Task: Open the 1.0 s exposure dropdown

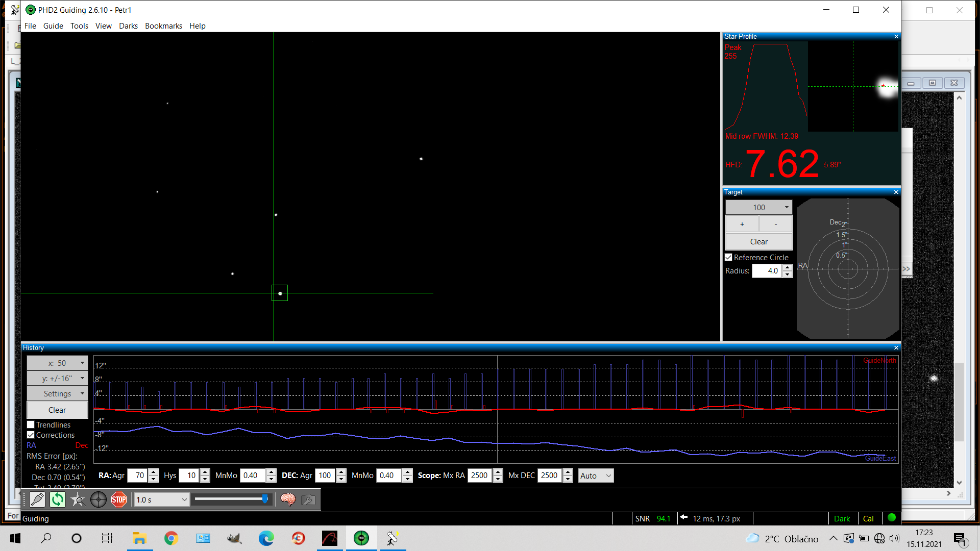Action: (x=162, y=500)
